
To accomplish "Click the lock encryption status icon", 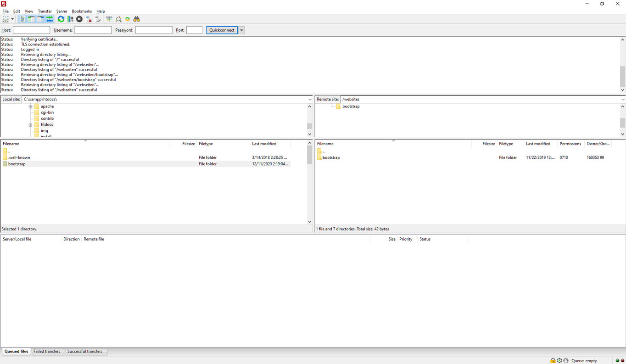I will click(553, 361).
